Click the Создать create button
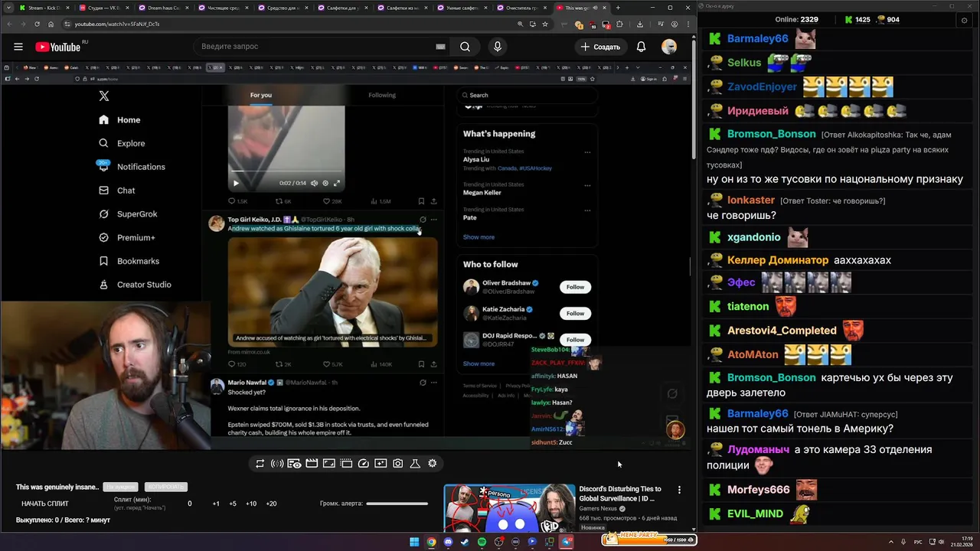Screen dimensions: 980x551 point(601,47)
